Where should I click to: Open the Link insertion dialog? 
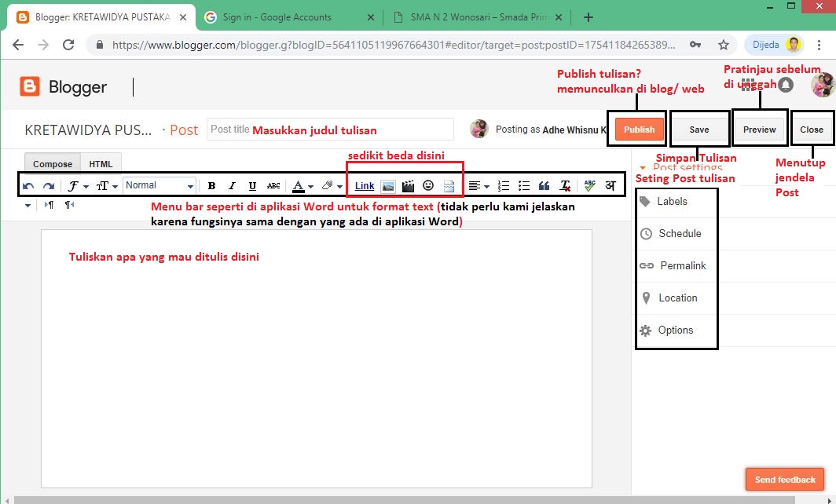(364, 185)
